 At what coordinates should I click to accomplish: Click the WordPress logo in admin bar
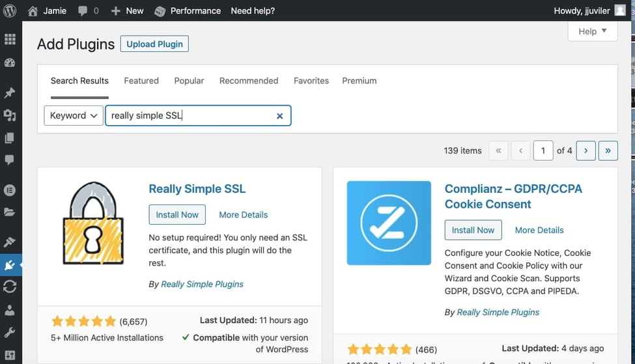pyautogui.click(x=10, y=10)
